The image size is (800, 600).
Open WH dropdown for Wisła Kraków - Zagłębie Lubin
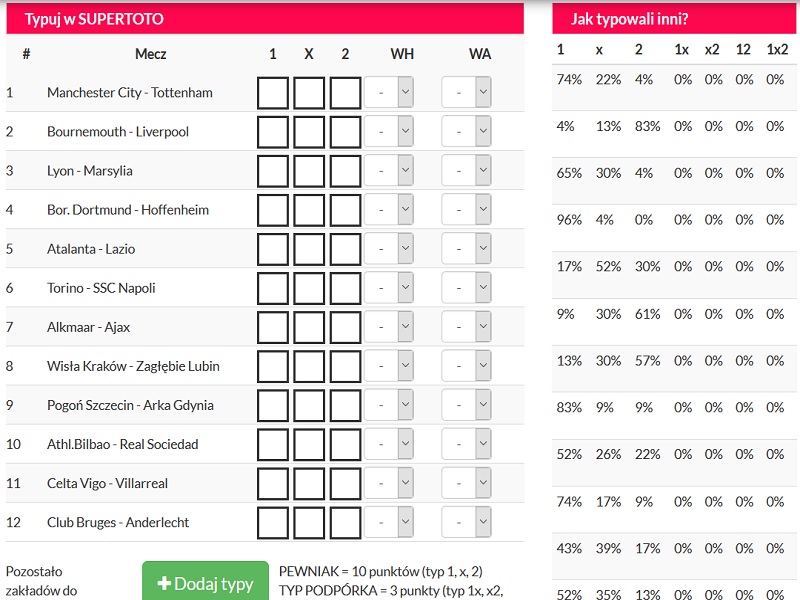(x=389, y=366)
